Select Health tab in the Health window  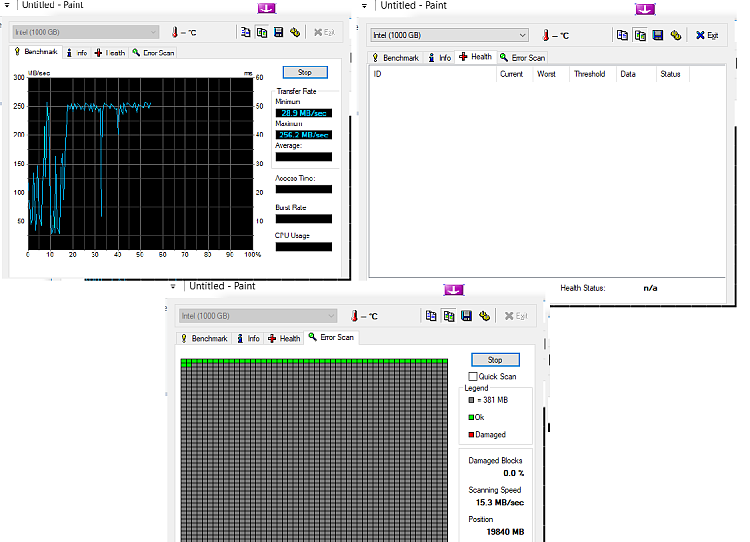(475, 56)
